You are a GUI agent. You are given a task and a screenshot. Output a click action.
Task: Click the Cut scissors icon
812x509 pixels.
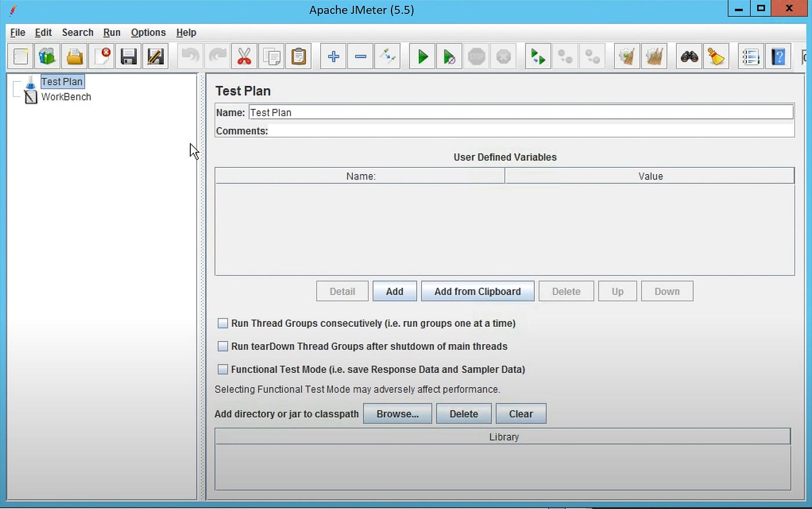click(244, 56)
